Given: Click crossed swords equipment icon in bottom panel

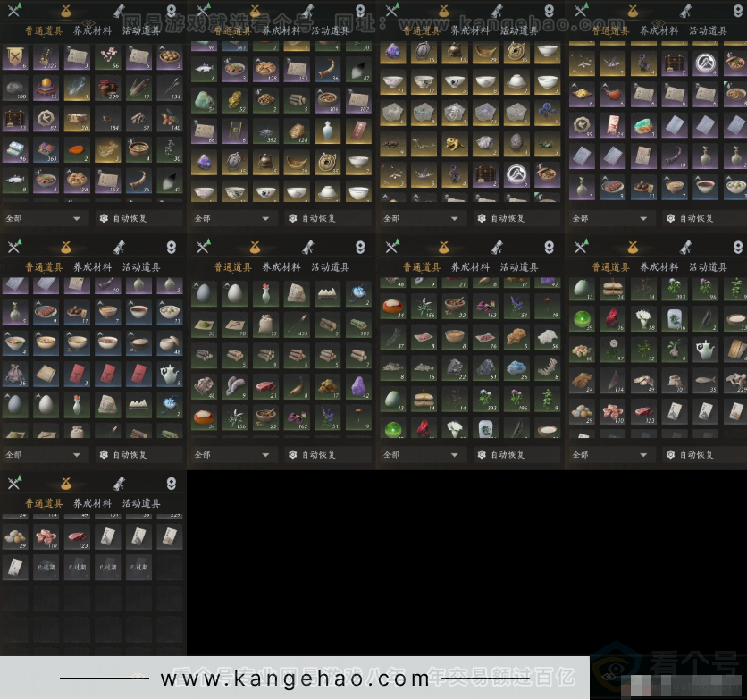Looking at the screenshot, I should [14, 483].
